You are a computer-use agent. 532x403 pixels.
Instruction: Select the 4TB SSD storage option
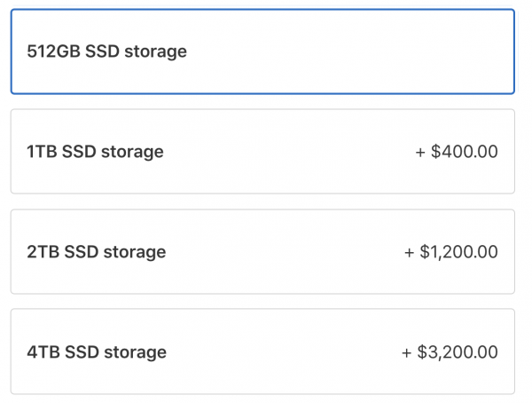pos(262,352)
